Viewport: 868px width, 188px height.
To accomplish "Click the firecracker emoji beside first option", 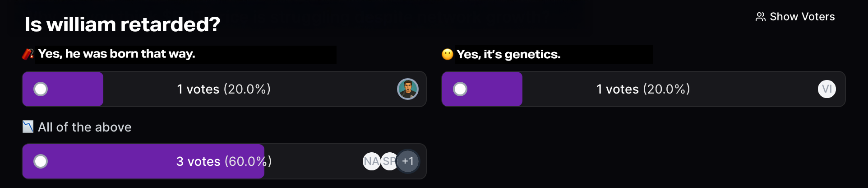I will coord(28,54).
